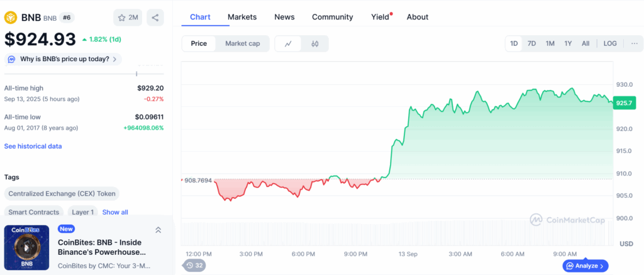
Task: Click the Analyze button
Action: (x=585, y=266)
